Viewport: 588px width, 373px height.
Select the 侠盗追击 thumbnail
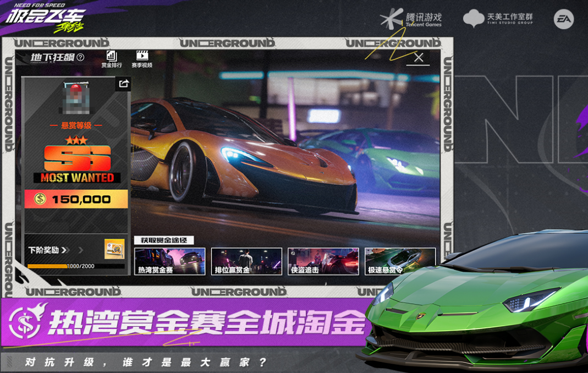coord(323,261)
